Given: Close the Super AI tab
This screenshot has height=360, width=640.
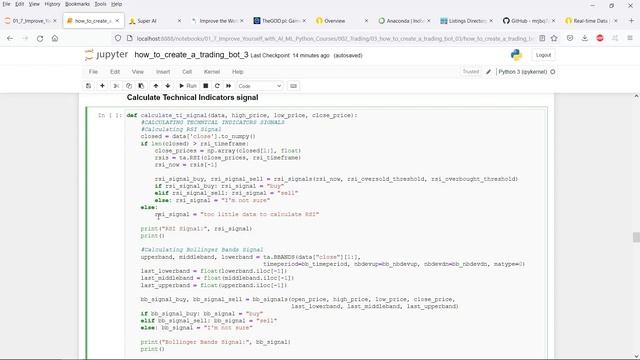Looking at the screenshot, I should point(179,21).
